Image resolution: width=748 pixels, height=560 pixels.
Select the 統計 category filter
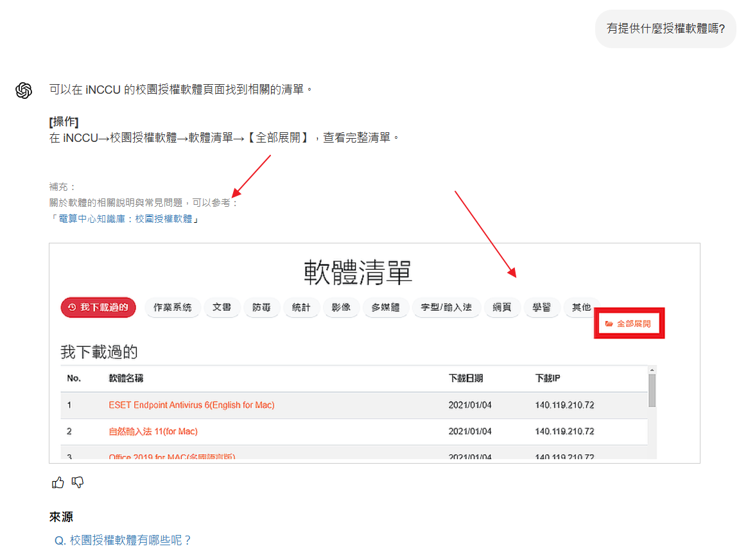(302, 307)
